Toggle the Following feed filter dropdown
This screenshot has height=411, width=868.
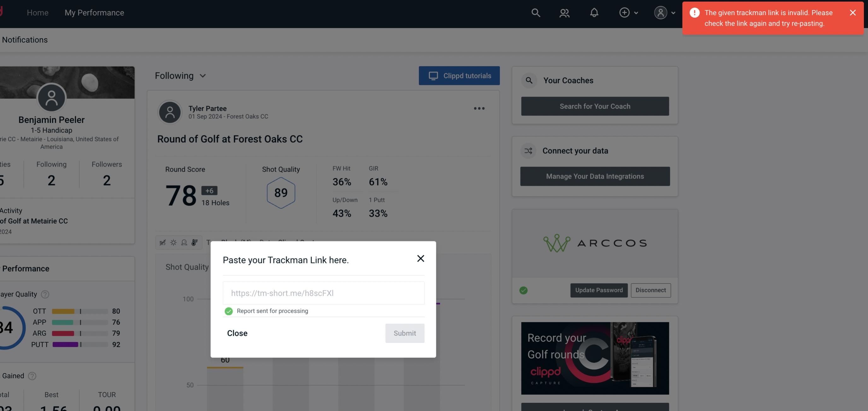click(x=180, y=75)
